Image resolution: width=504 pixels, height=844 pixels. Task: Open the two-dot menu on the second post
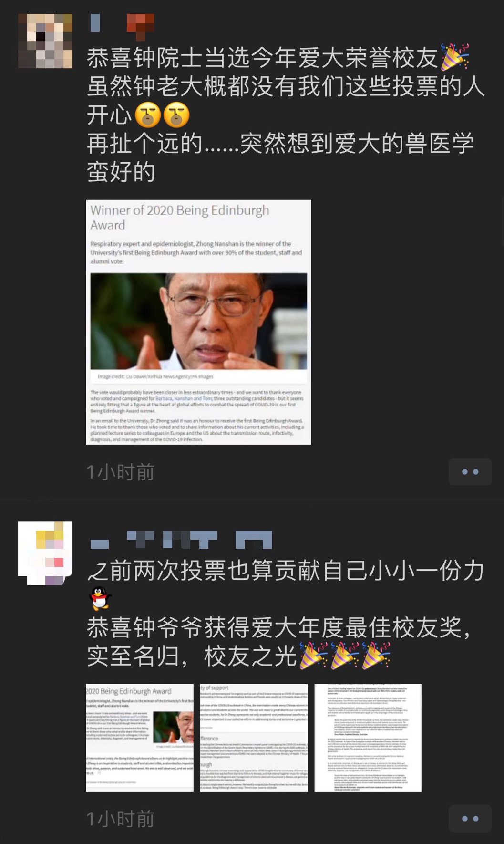pyautogui.click(x=470, y=819)
